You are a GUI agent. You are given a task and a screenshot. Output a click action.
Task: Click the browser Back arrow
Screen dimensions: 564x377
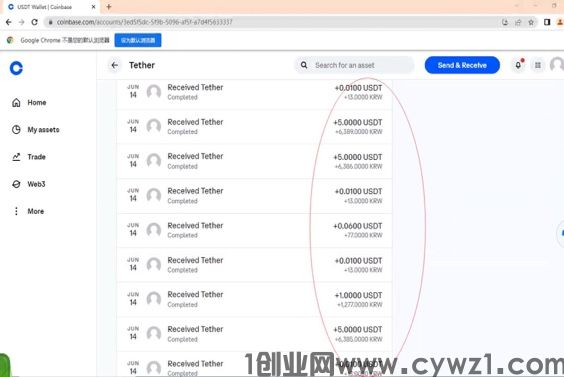coord(9,22)
